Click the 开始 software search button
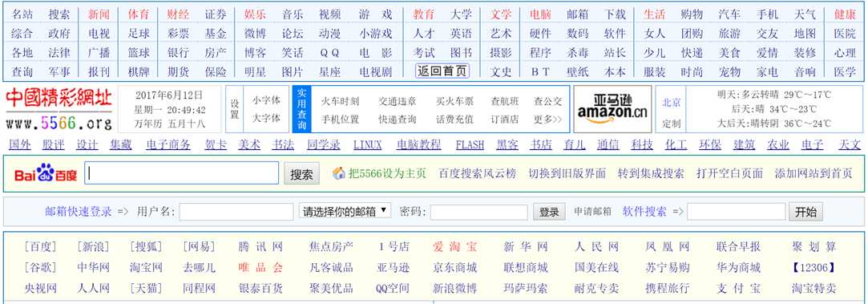 pyautogui.click(x=805, y=212)
